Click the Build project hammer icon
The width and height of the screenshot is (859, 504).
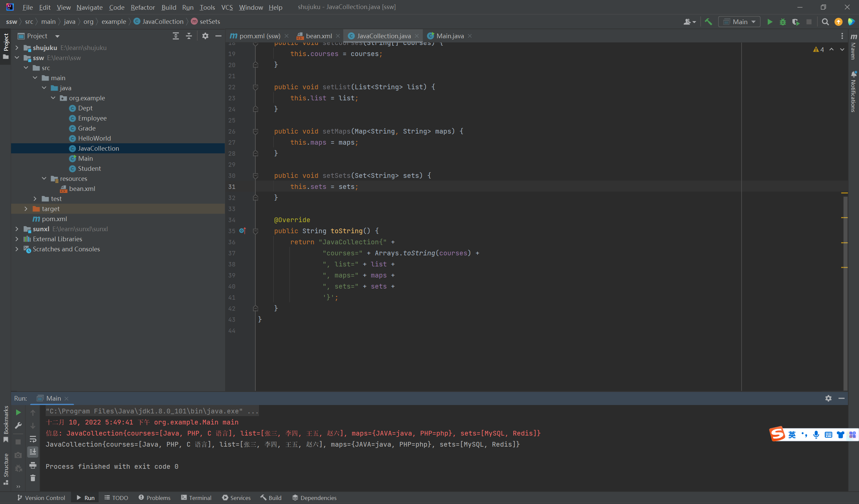[708, 22]
